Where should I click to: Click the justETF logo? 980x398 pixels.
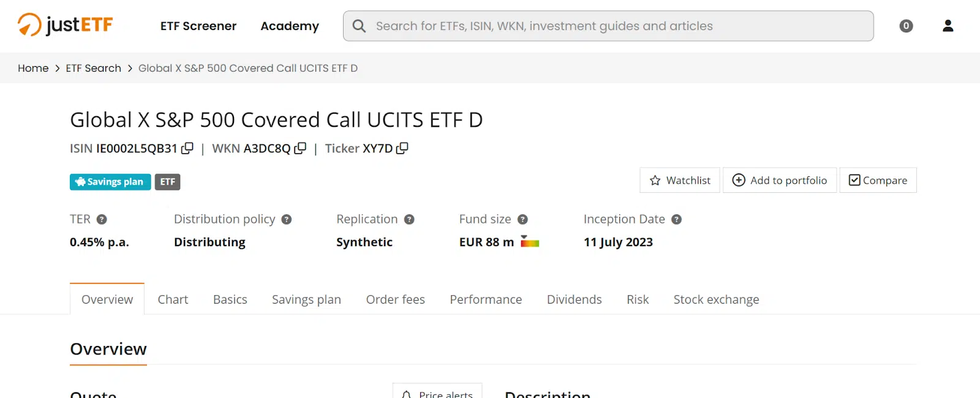click(x=66, y=25)
